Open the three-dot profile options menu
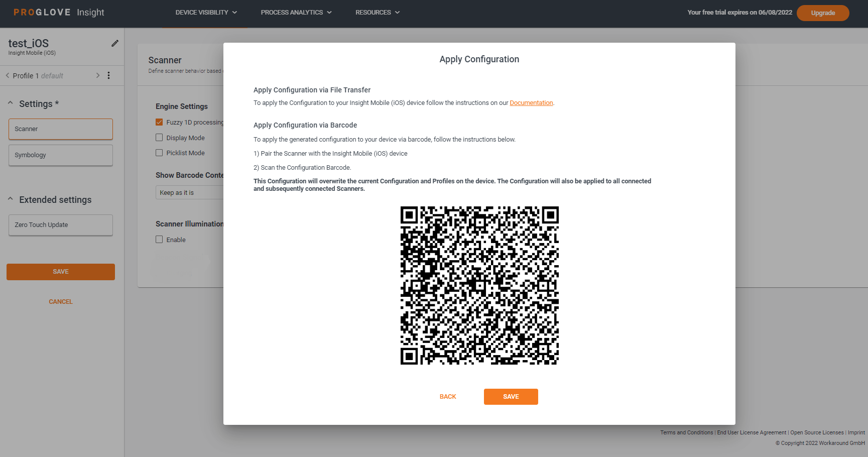Viewport: 868px width, 457px height. [108, 75]
